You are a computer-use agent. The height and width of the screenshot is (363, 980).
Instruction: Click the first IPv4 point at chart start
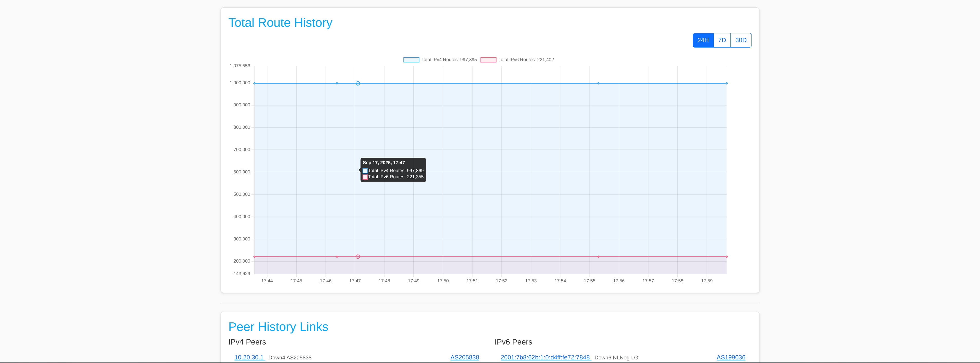pyautogui.click(x=254, y=83)
